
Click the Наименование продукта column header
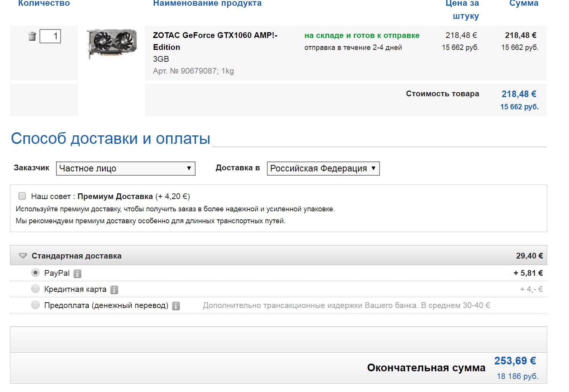point(207,3)
